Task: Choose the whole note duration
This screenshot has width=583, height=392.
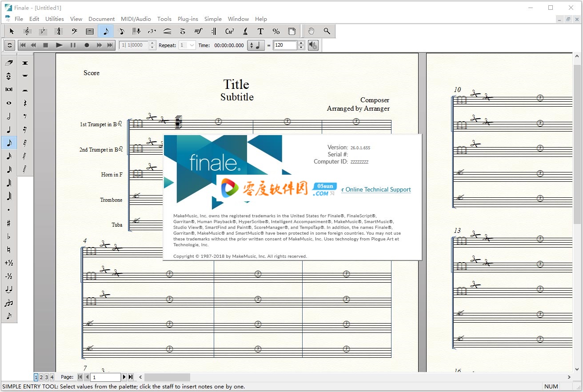Action: tap(9, 103)
